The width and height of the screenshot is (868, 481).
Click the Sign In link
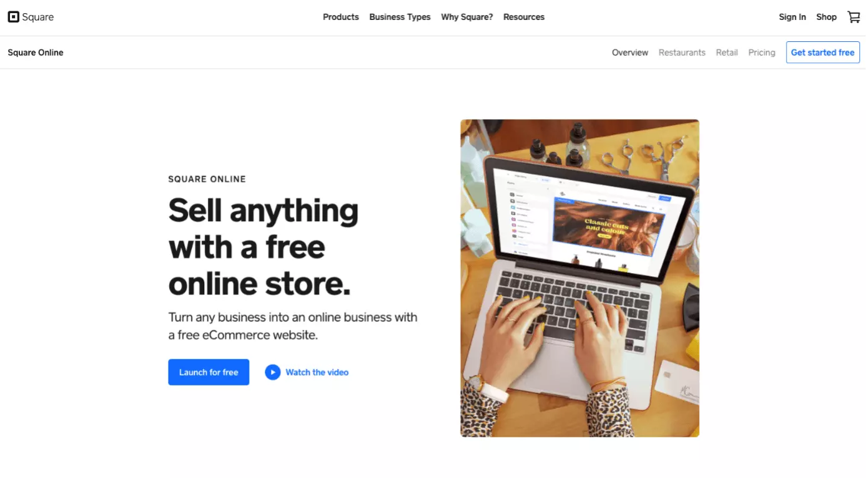click(x=792, y=17)
